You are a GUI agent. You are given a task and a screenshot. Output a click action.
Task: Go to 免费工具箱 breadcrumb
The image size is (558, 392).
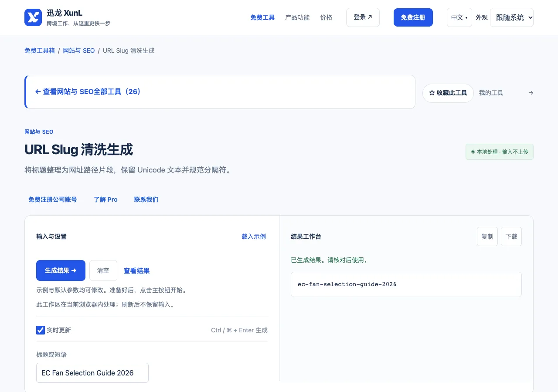tap(40, 51)
